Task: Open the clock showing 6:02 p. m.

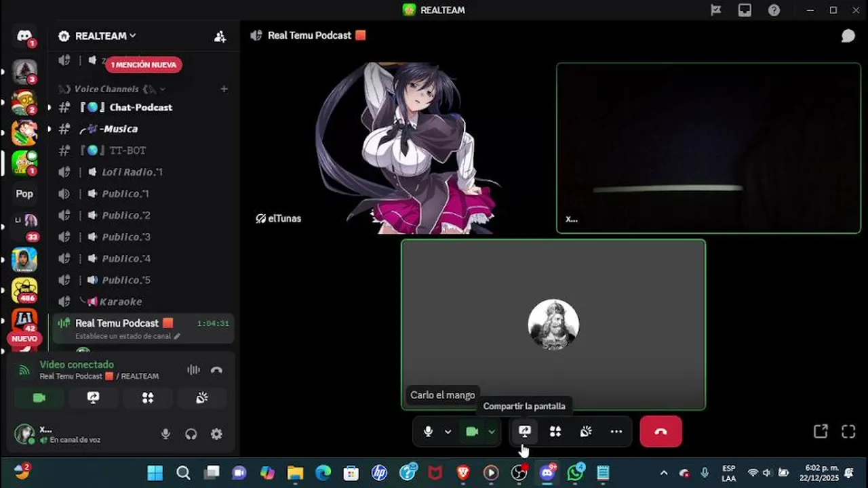Action: (x=821, y=472)
